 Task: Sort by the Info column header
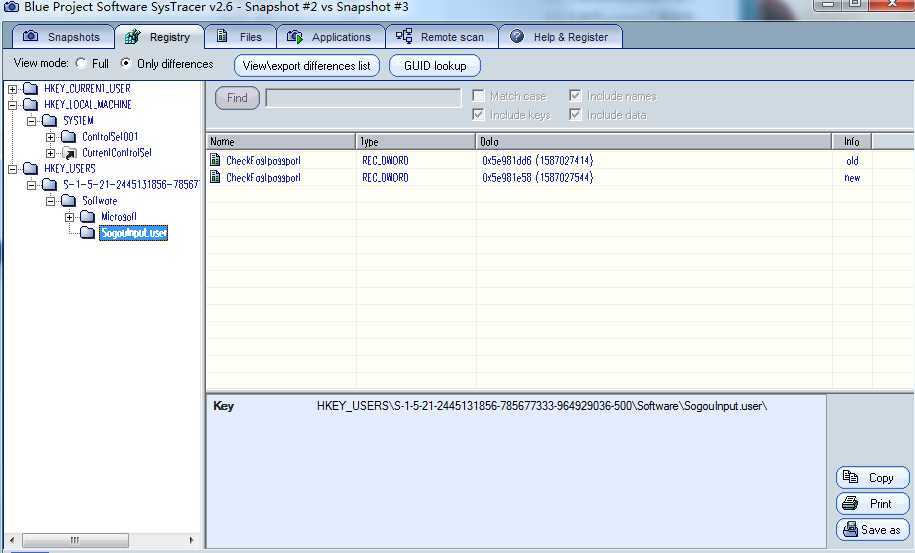click(x=852, y=142)
